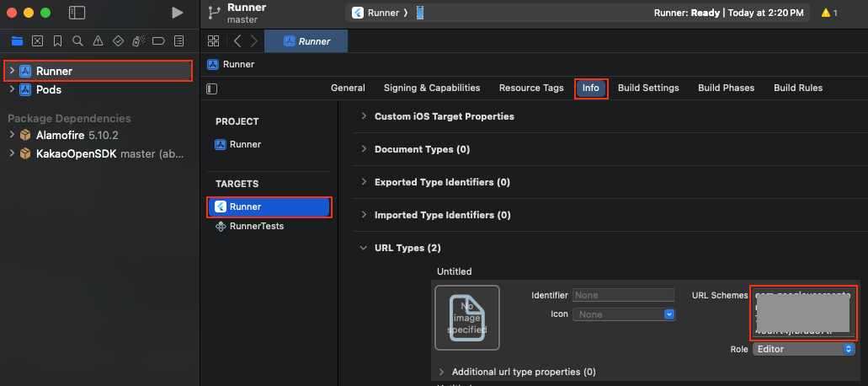Go back with the left arrow

point(237,40)
